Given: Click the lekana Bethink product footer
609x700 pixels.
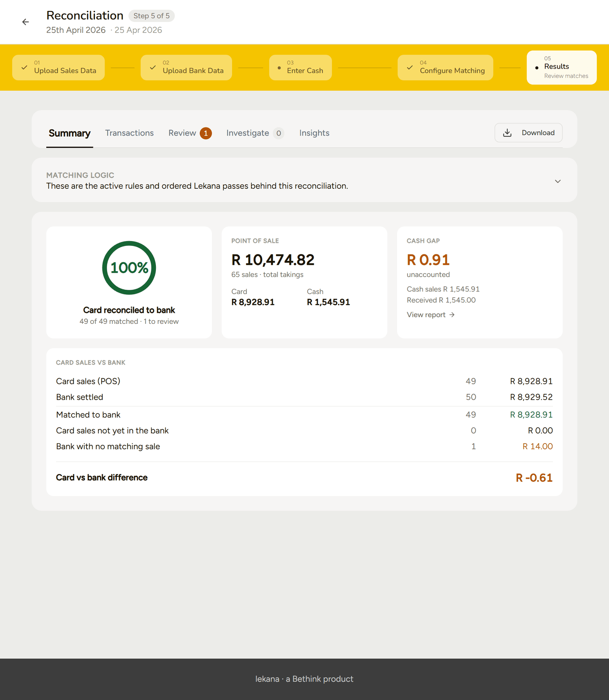Looking at the screenshot, I should (304, 679).
